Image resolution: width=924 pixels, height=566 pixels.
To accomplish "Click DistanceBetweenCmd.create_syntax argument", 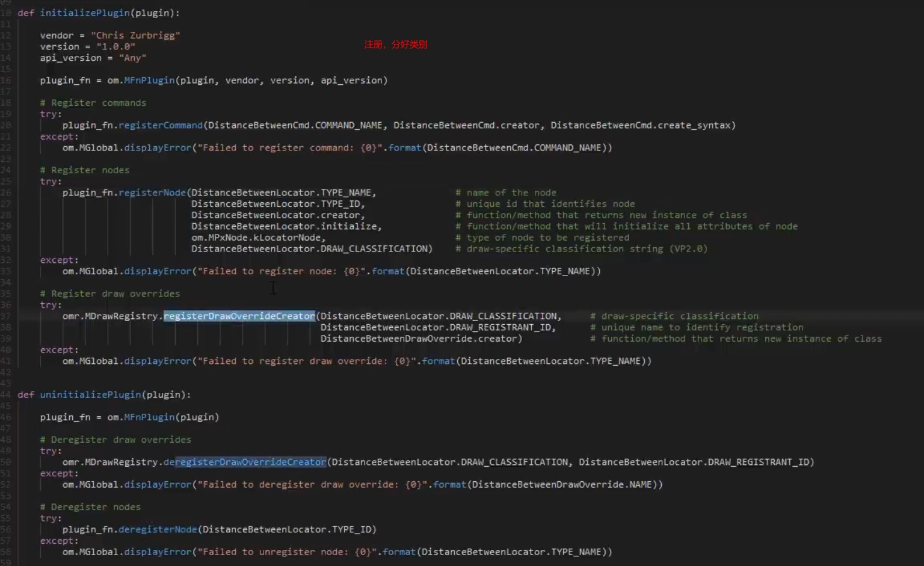I will (x=641, y=125).
